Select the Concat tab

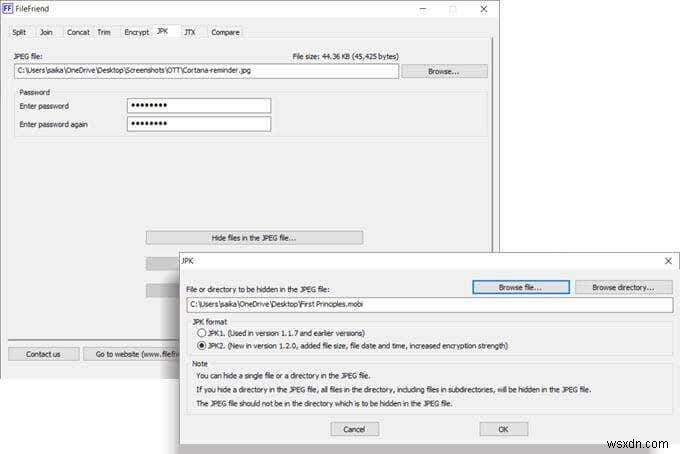tap(78, 32)
